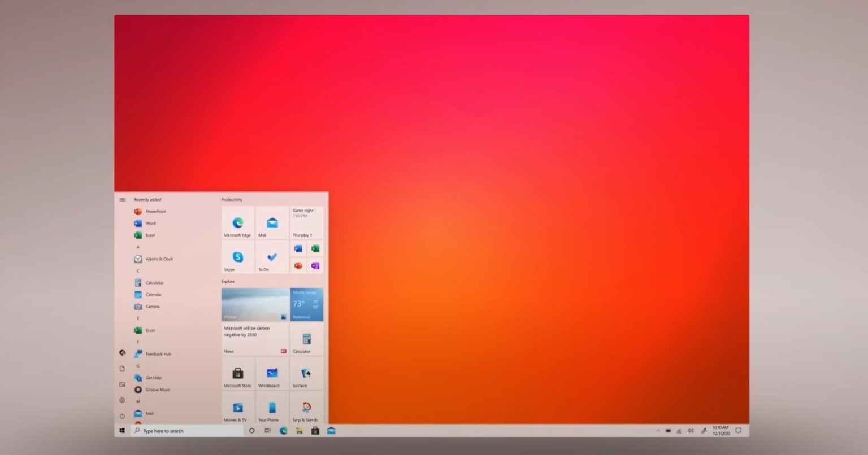The image size is (868, 455).
Task: Open Microsoft Edge from the Productivity tiles
Action: pos(237,222)
